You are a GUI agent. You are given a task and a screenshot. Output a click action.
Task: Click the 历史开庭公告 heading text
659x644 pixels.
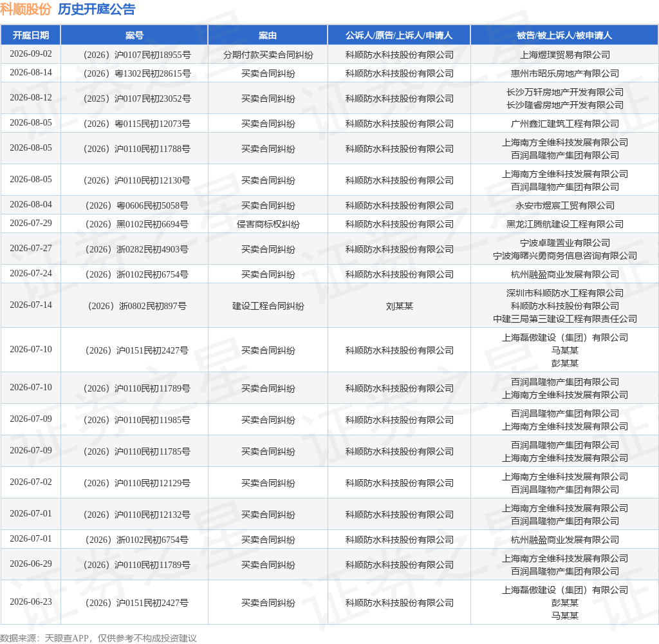[97, 9]
